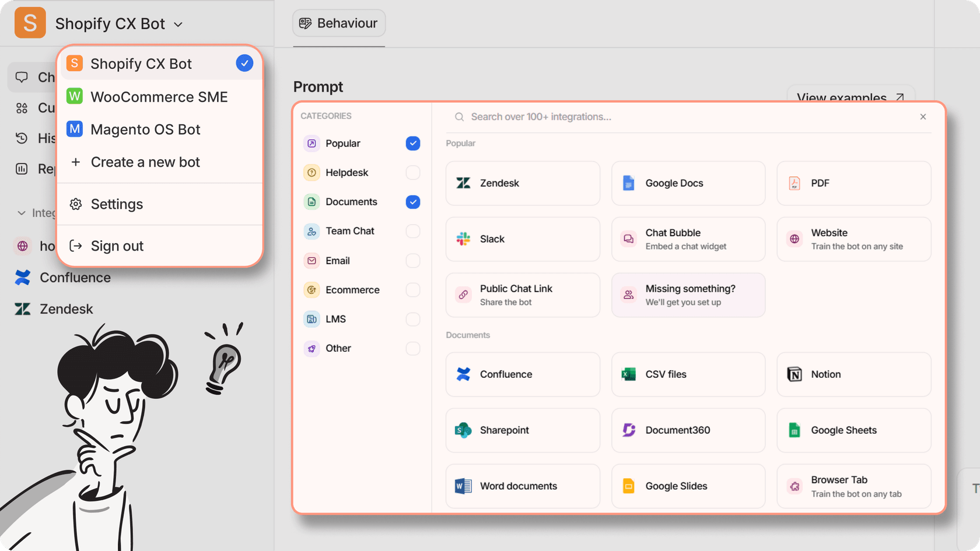
Task: Click the Public Chat Link icon
Action: [x=463, y=295]
